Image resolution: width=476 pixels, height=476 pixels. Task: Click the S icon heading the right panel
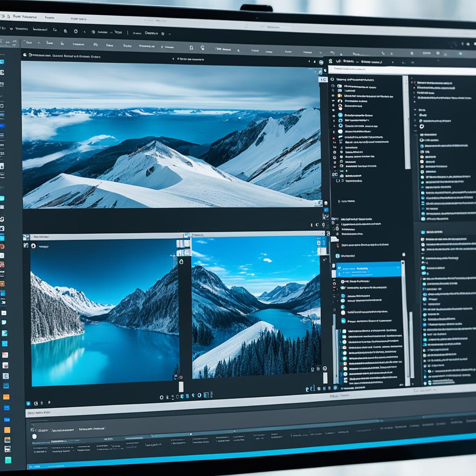(331, 61)
